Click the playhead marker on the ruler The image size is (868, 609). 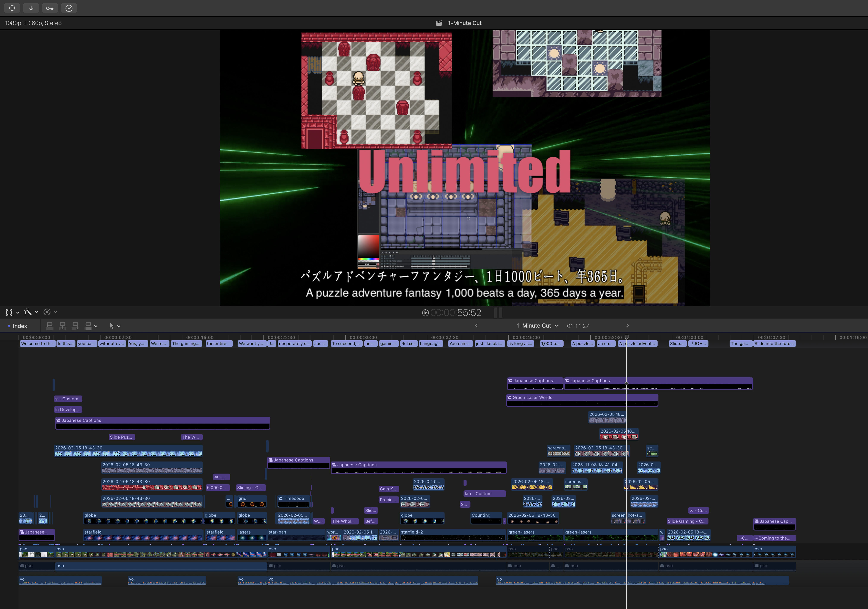tap(627, 337)
